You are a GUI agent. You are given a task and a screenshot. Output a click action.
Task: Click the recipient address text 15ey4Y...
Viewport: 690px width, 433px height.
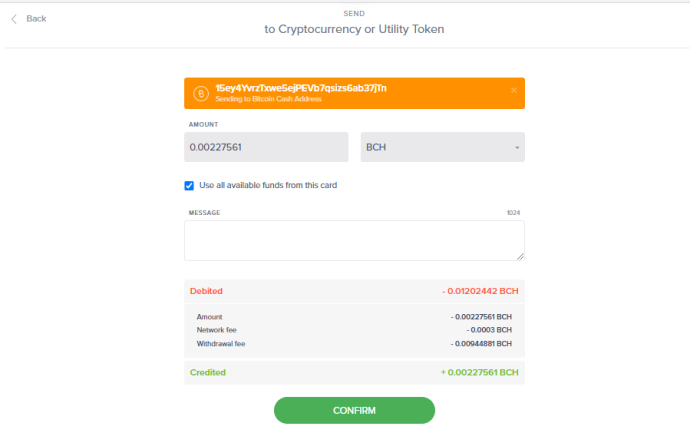(x=301, y=88)
